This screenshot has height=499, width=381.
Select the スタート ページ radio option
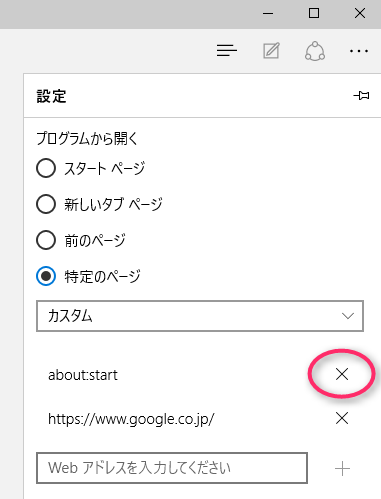point(46,168)
